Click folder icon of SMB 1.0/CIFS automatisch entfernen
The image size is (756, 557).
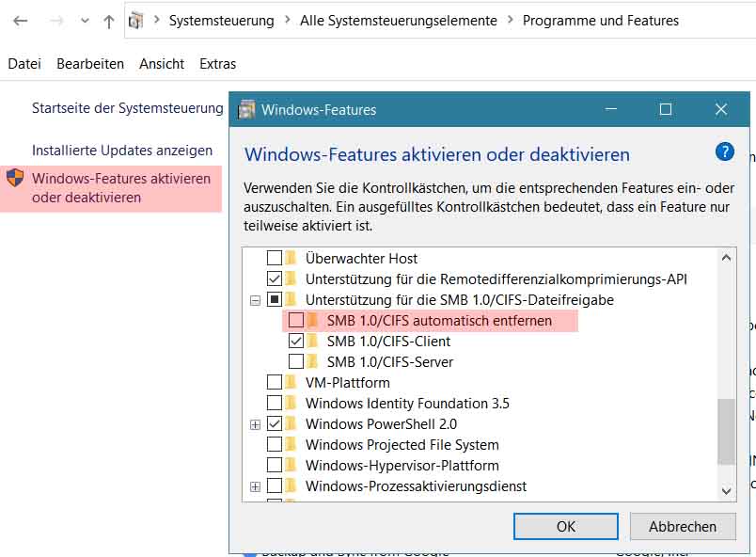312,320
